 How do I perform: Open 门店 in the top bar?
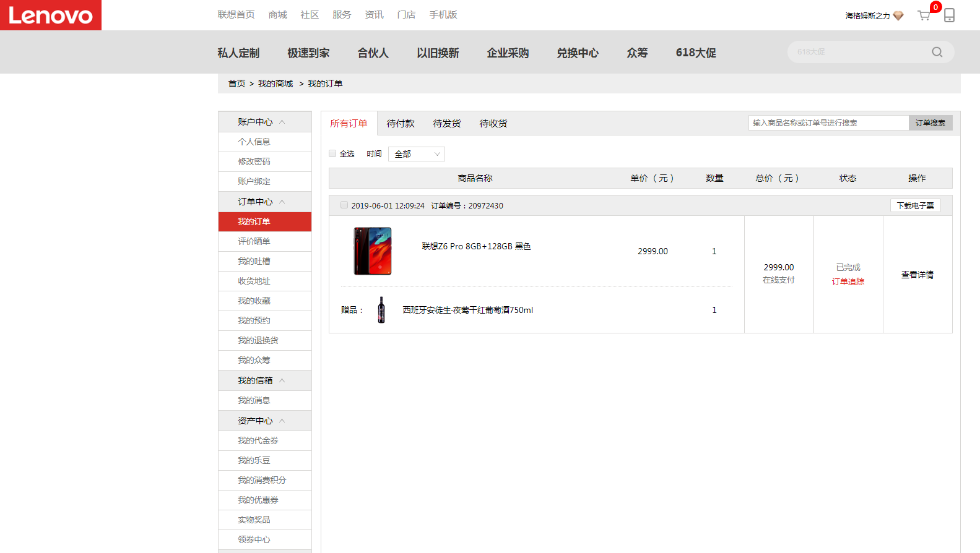(406, 14)
